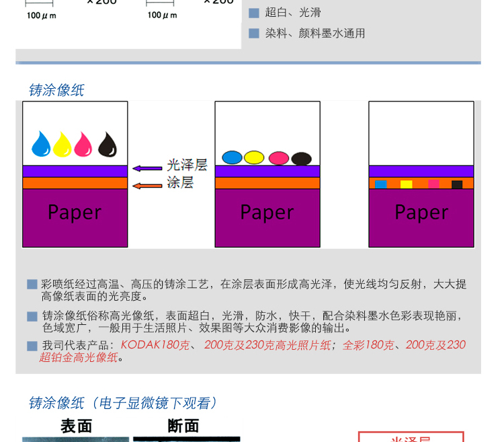The height and width of the screenshot is (442, 504).
Task: Click the purple arrow pointing to gloss layer
Action: click(146, 168)
